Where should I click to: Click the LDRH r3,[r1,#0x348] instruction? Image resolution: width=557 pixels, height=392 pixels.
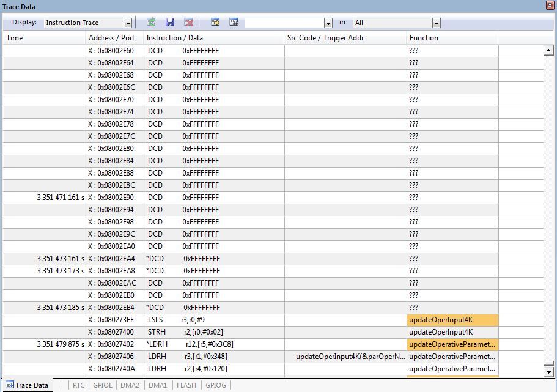click(x=188, y=357)
